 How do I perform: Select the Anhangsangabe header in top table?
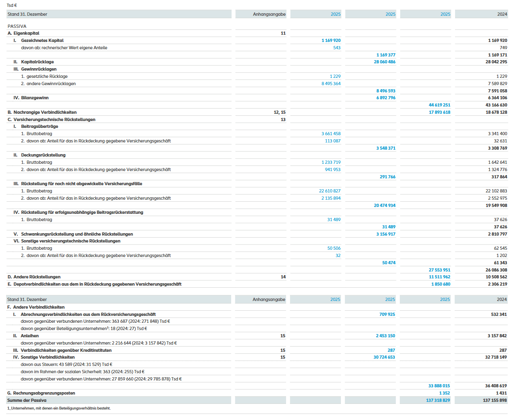pos(269,14)
